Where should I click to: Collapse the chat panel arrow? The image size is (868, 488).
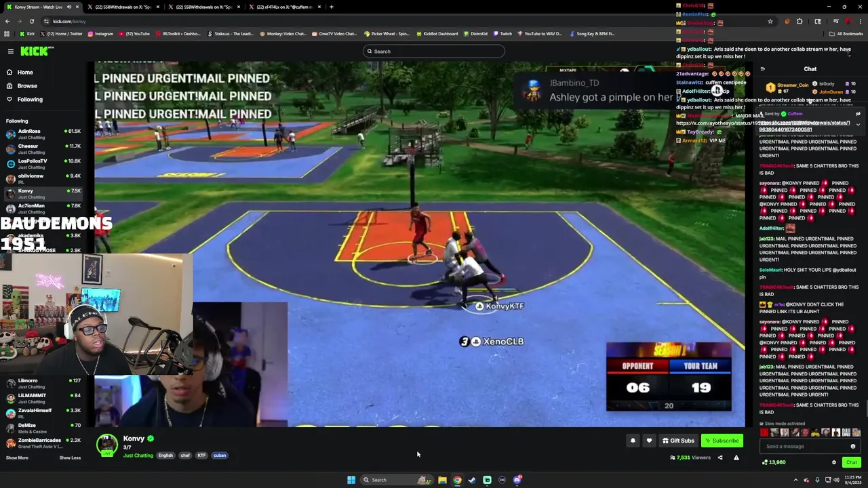click(763, 69)
